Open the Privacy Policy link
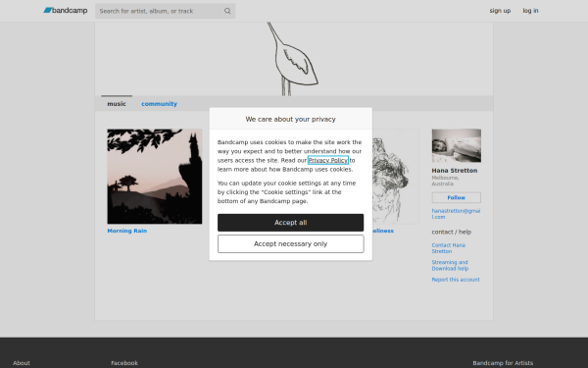Image resolution: width=588 pixels, height=368 pixels. [x=327, y=160]
